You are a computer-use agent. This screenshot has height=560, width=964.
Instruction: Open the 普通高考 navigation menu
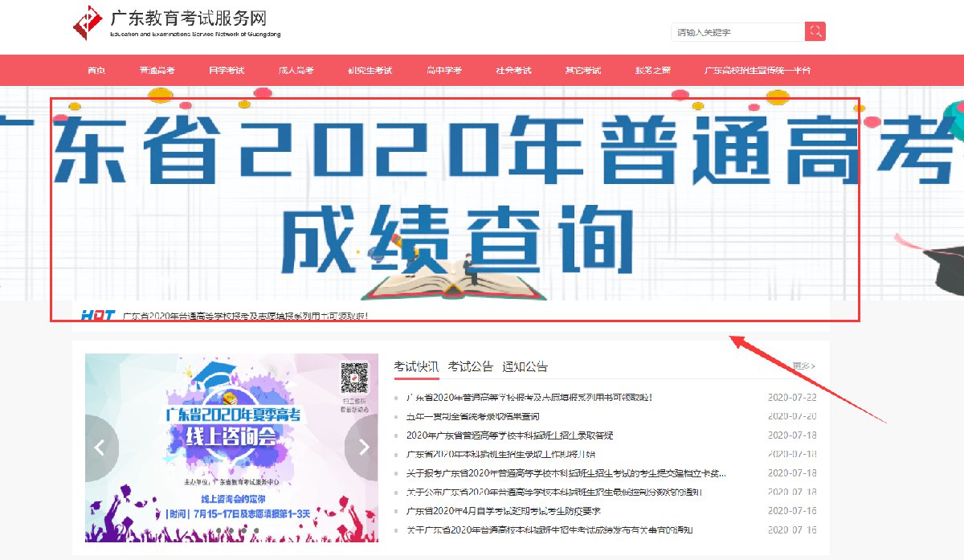pos(157,71)
